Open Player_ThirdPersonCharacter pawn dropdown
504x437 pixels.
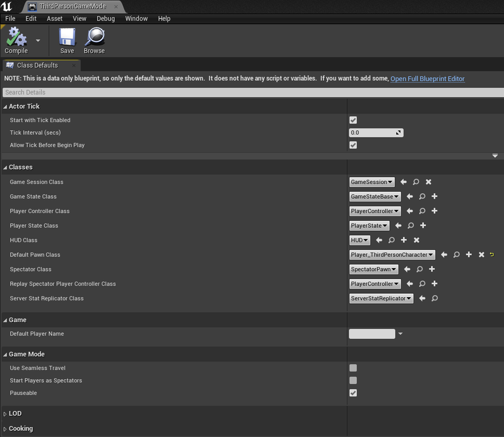(x=392, y=255)
